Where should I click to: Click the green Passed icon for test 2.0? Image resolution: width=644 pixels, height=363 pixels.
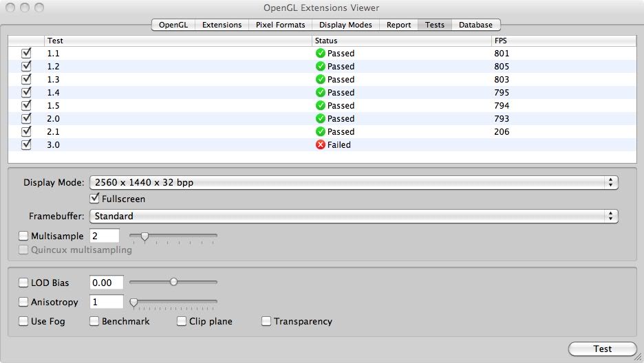click(x=321, y=118)
